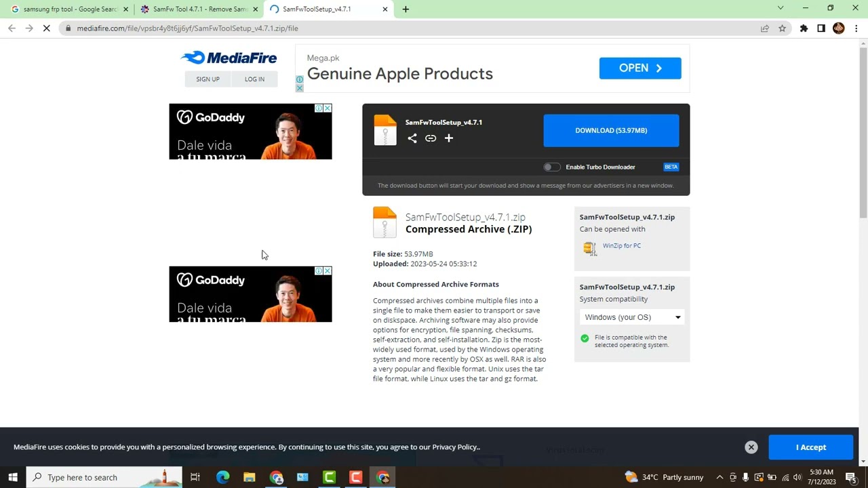868x488 pixels.
Task: Open the Windows Start menu
Action: tap(13, 477)
